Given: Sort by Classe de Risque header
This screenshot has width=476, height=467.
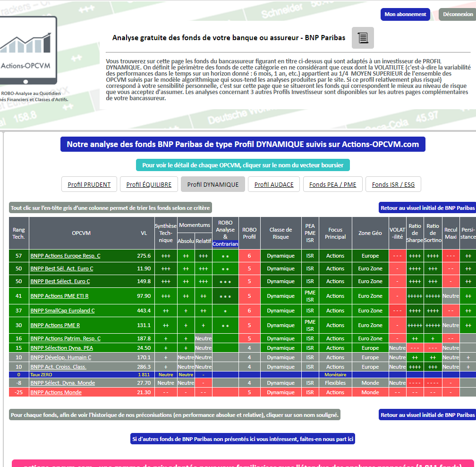Looking at the screenshot, I should point(280,233).
